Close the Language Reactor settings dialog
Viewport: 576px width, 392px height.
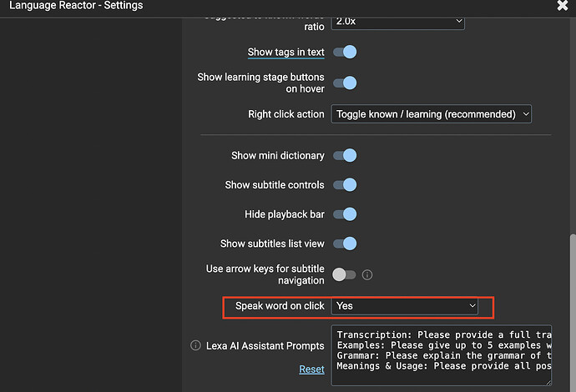563,5
